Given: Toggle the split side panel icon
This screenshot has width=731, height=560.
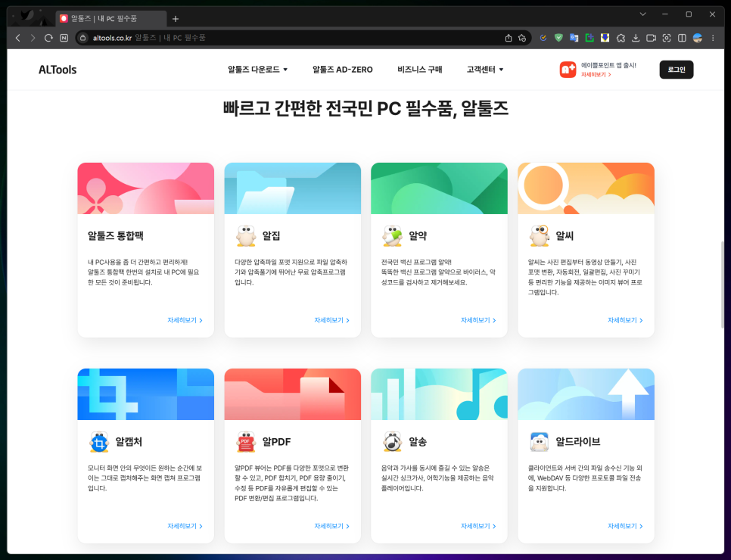Looking at the screenshot, I should click(682, 38).
